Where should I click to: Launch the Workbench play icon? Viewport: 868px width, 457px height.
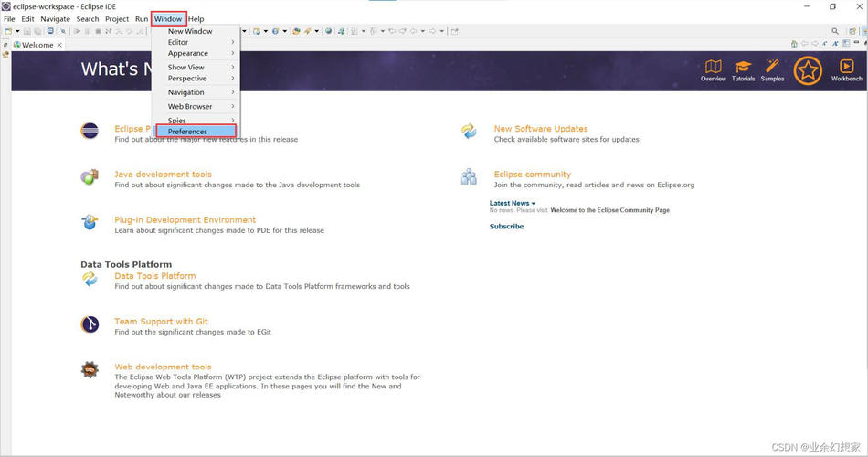click(846, 67)
